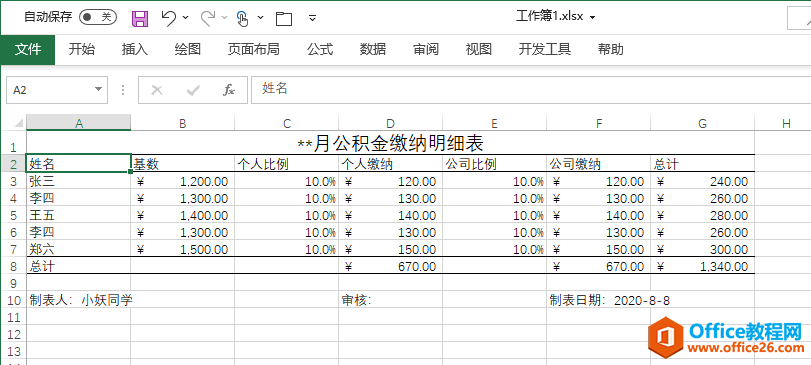Click base amount cell ¥1,400.00
Image resolution: width=811 pixels, height=365 pixels.
pyautogui.click(x=183, y=216)
